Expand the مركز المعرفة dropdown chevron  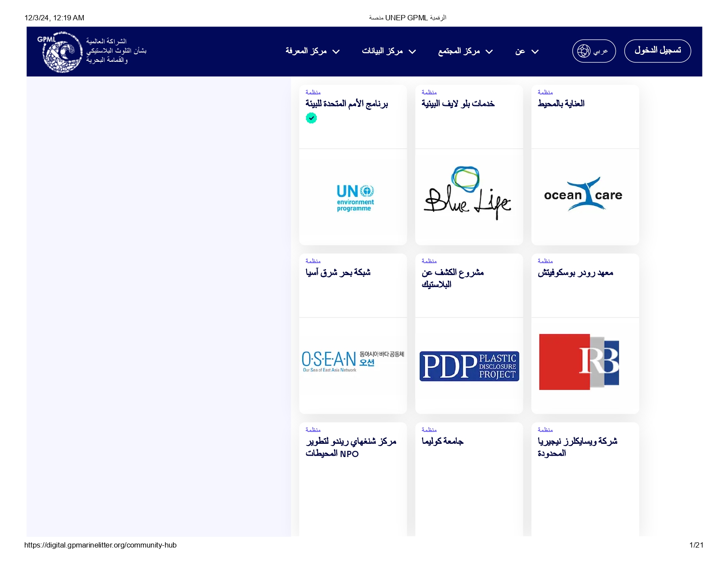tap(336, 52)
